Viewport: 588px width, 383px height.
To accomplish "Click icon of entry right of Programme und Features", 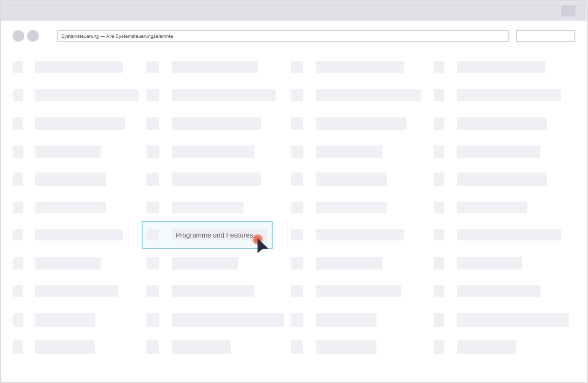I will point(297,235).
